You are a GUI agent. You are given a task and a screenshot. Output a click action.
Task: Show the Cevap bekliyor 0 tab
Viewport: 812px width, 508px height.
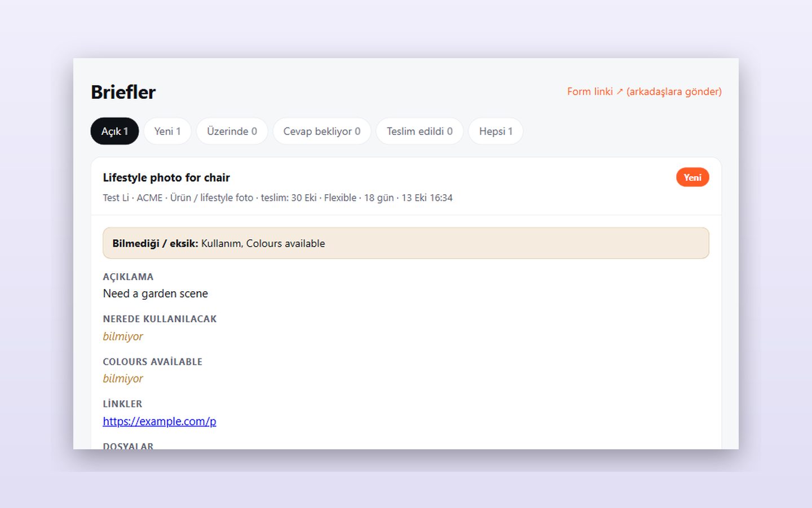pyautogui.click(x=321, y=131)
